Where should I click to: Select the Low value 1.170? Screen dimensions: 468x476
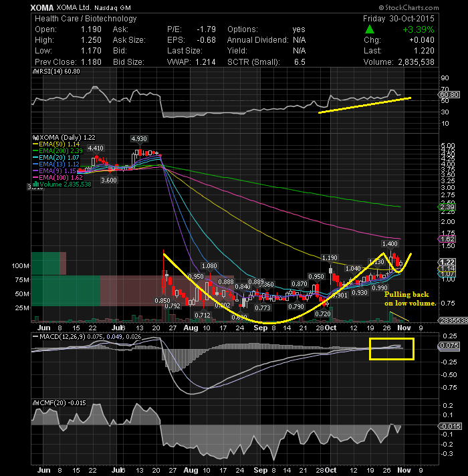click(91, 51)
